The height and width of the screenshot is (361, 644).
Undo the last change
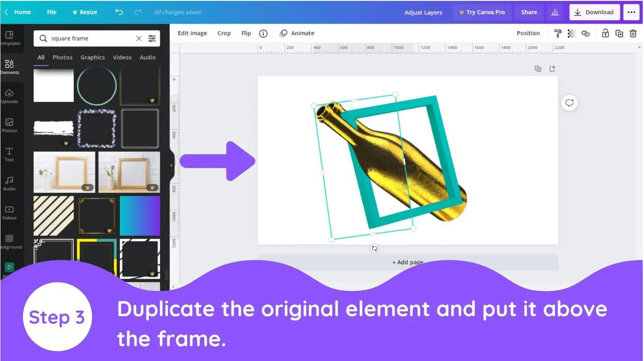click(x=119, y=12)
